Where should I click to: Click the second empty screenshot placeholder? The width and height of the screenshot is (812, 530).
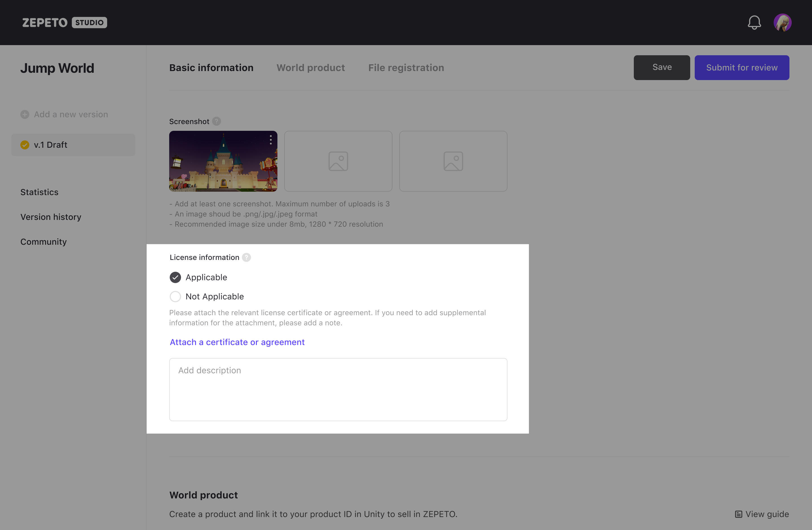point(338,161)
